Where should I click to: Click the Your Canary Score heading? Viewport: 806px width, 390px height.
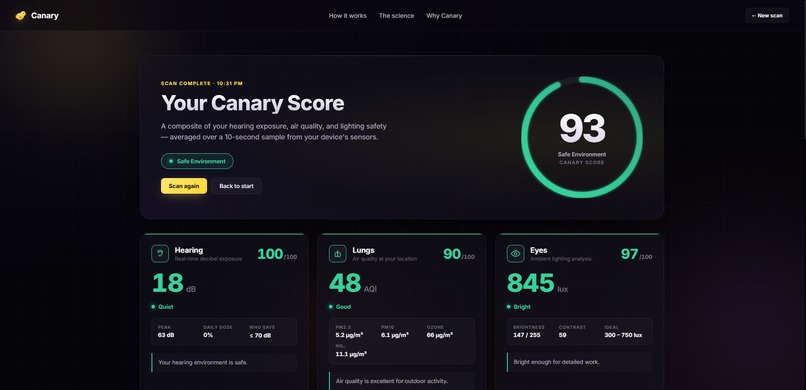[x=252, y=103]
